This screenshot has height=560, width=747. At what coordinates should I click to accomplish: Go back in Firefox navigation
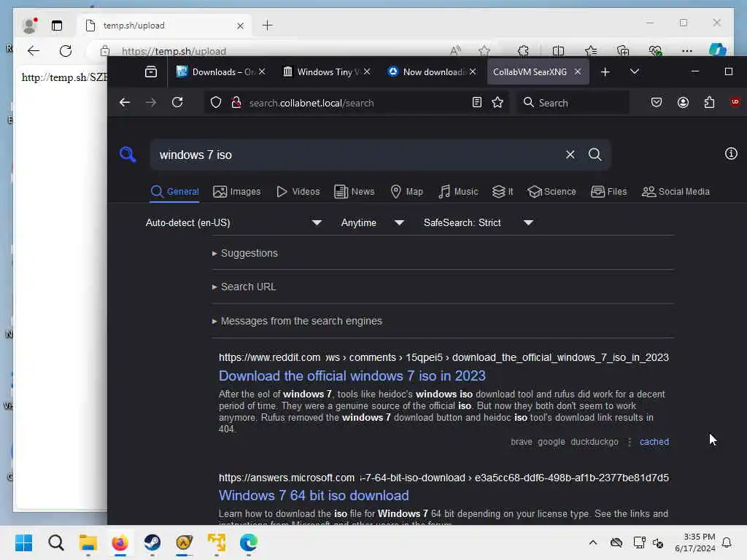pos(125,102)
